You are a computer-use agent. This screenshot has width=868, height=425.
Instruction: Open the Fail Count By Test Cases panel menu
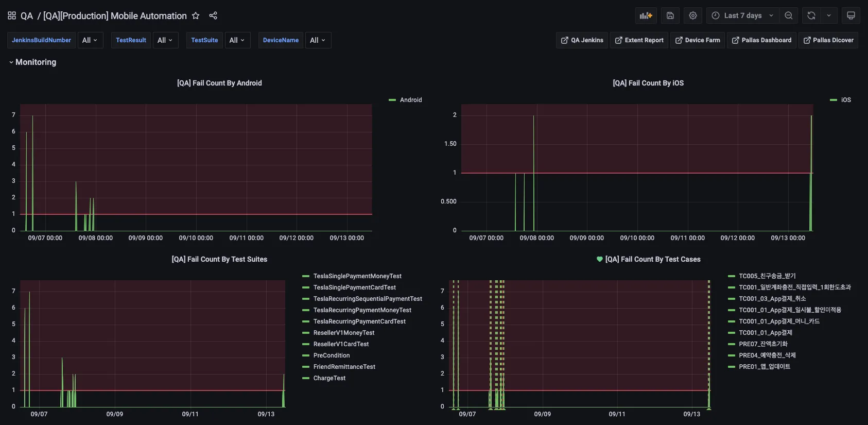(653, 259)
